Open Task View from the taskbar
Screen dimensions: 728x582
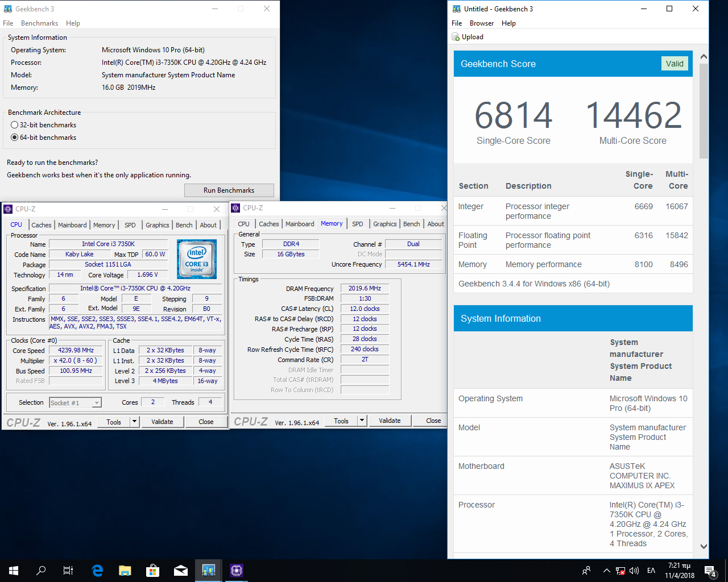68,570
